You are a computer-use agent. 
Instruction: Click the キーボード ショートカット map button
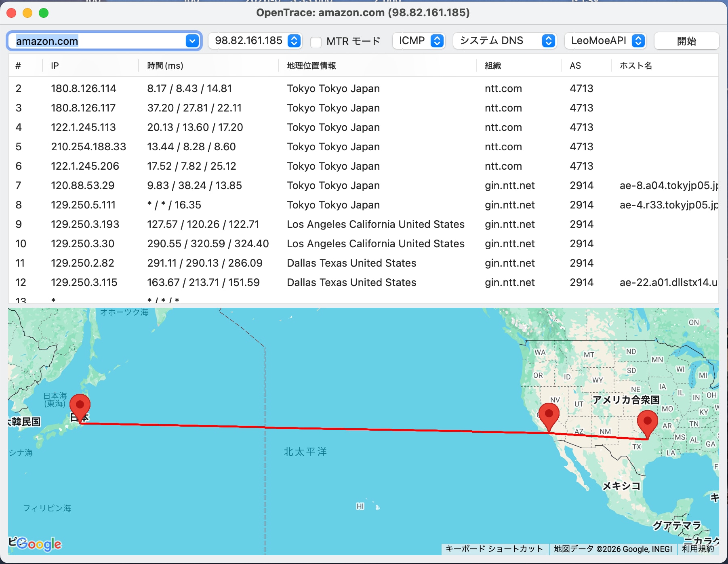pyautogui.click(x=494, y=549)
